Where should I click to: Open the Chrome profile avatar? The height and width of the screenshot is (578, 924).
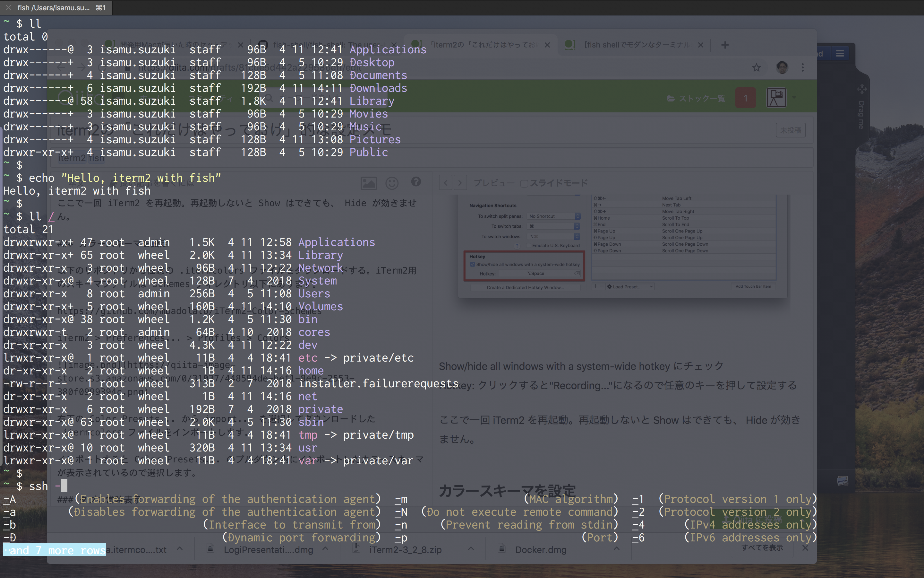782,68
